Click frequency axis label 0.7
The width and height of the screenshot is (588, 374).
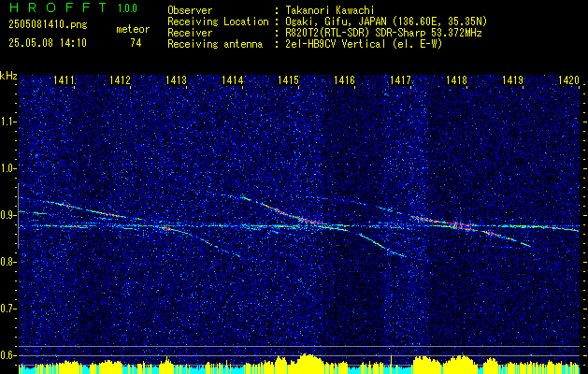(x=8, y=309)
